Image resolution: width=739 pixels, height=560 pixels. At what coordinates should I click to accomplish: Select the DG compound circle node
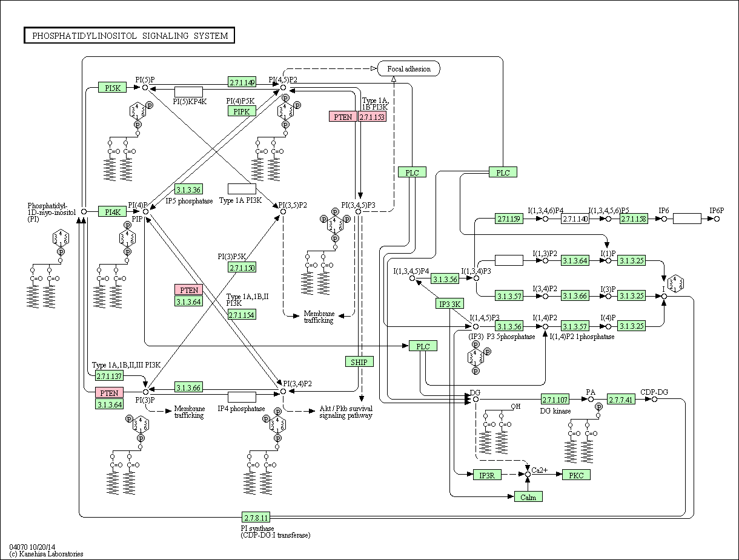click(476, 399)
